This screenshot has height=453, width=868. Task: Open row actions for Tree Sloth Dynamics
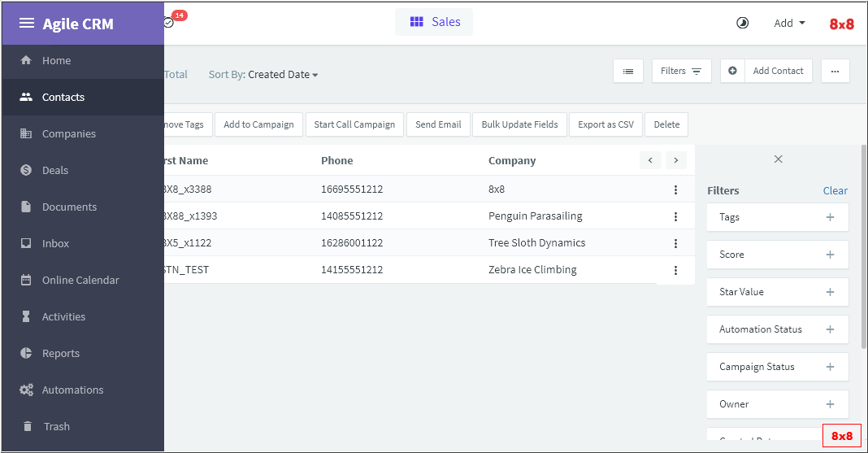pyautogui.click(x=675, y=243)
